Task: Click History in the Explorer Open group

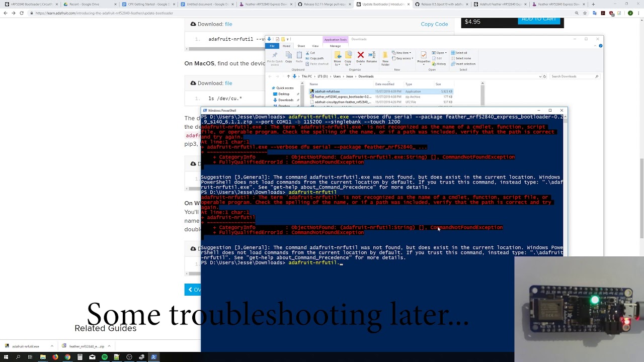Action: [439, 64]
